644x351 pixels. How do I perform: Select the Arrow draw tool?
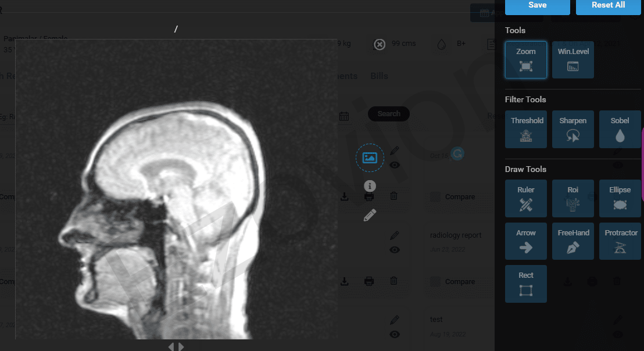525,241
